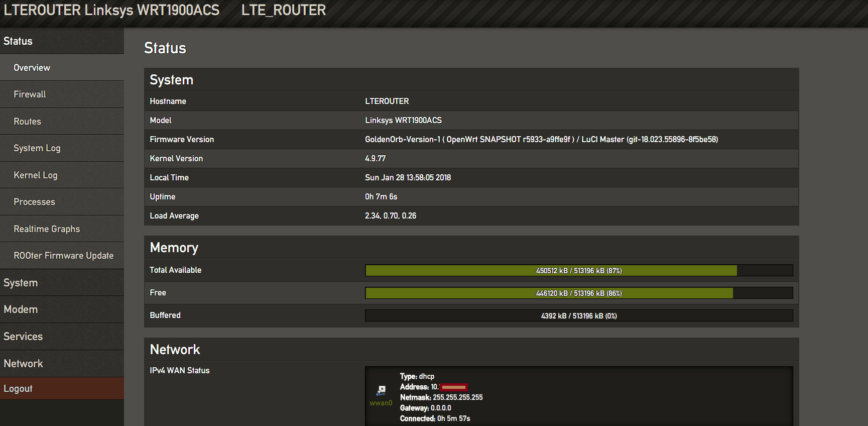Open the Firewall status page
This screenshot has width=868, height=426.
(30, 94)
